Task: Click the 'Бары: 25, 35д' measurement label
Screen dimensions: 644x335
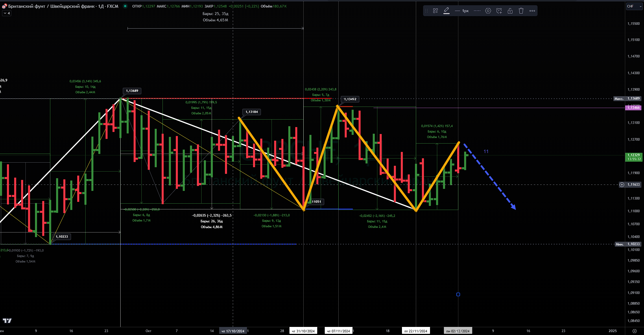Action: click(215, 14)
